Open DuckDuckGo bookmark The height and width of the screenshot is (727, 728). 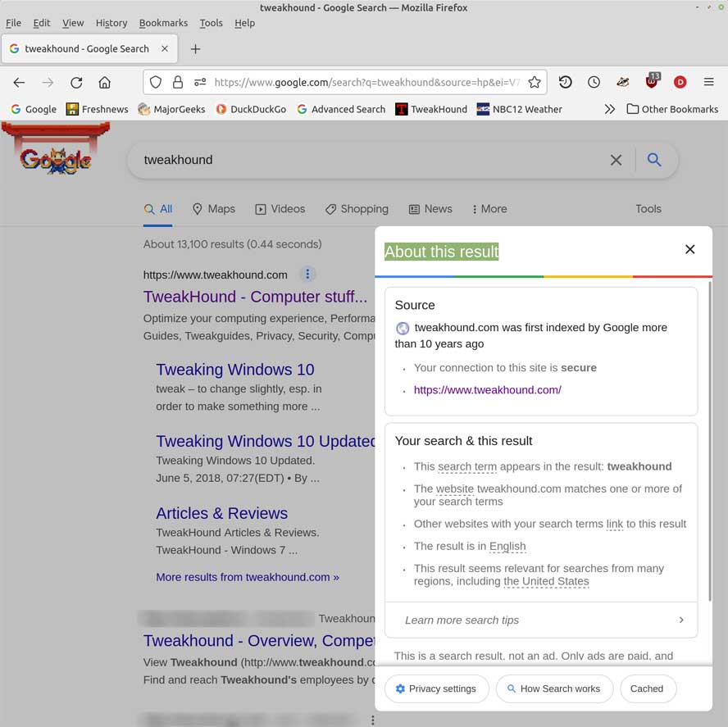click(251, 109)
